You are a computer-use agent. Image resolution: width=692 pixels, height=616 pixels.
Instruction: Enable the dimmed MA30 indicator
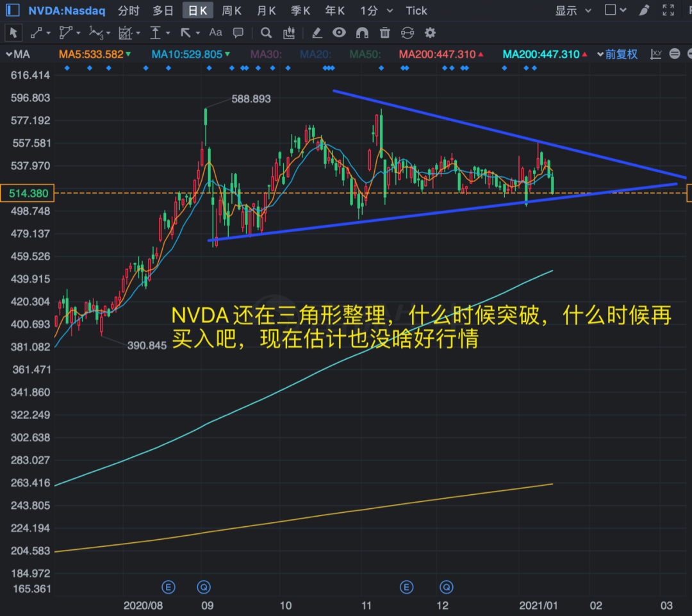266,54
